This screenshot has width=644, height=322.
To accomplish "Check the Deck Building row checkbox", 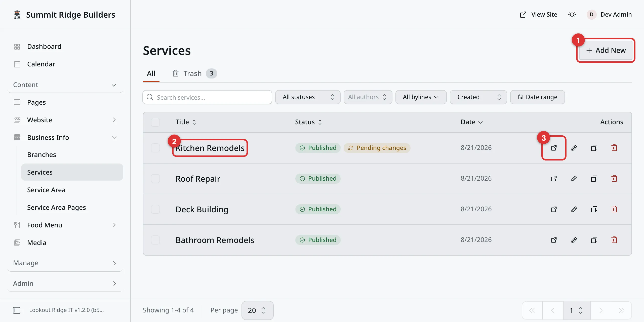I will pos(155,209).
